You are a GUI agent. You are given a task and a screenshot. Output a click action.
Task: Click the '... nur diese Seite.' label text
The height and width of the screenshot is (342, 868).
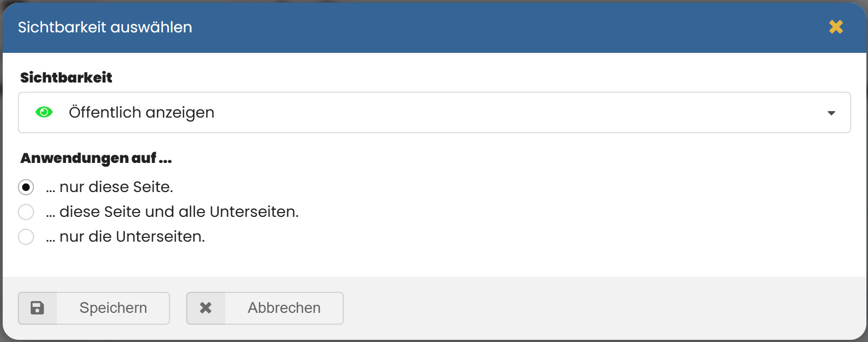[110, 187]
